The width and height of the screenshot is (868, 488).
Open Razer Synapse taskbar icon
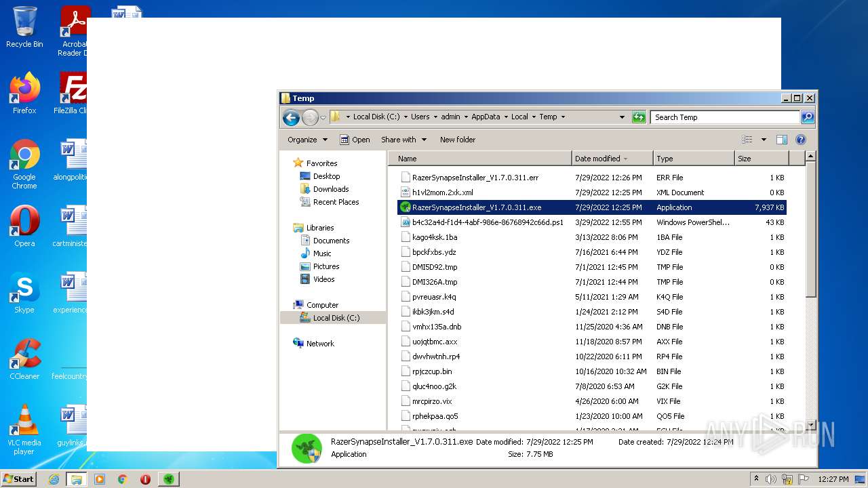pyautogui.click(x=169, y=479)
